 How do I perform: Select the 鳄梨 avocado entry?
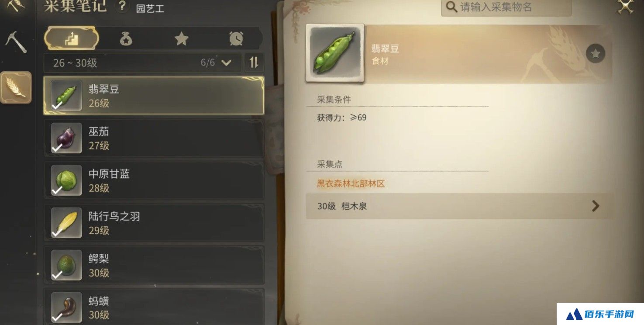[154, 265]
